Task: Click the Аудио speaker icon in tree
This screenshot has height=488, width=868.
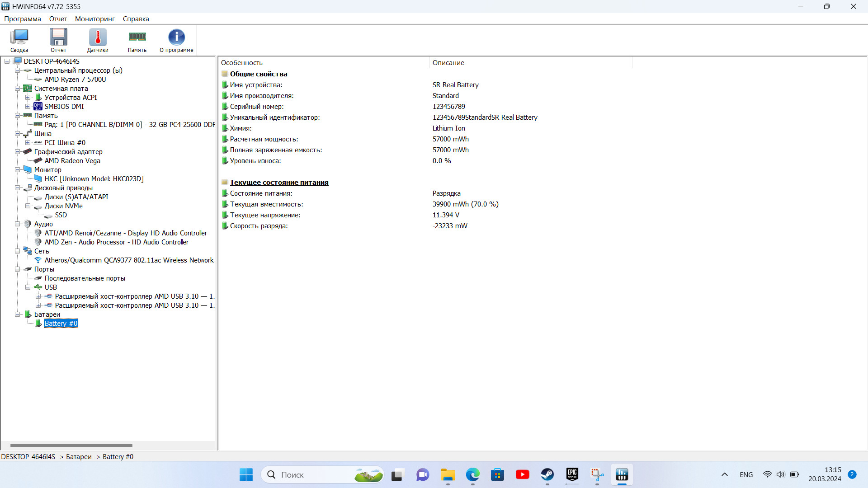Action: tap(28, 224)
